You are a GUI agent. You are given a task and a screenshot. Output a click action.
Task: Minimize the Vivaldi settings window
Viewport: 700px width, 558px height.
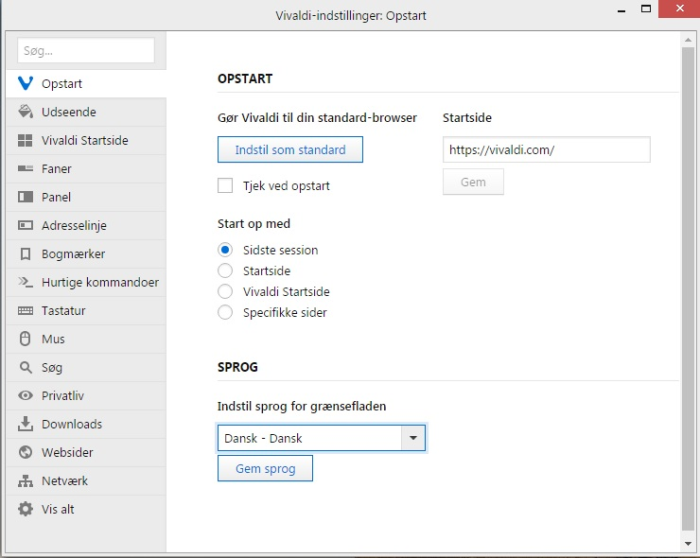point(621,9)
